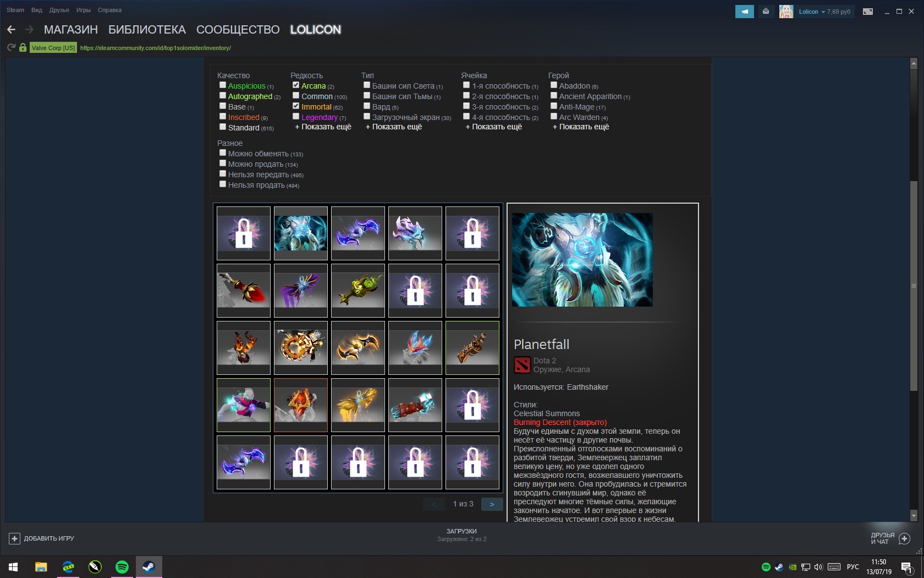Open File Explorer from the taskbar
This screenshot has width=924, height=578.
41,567
